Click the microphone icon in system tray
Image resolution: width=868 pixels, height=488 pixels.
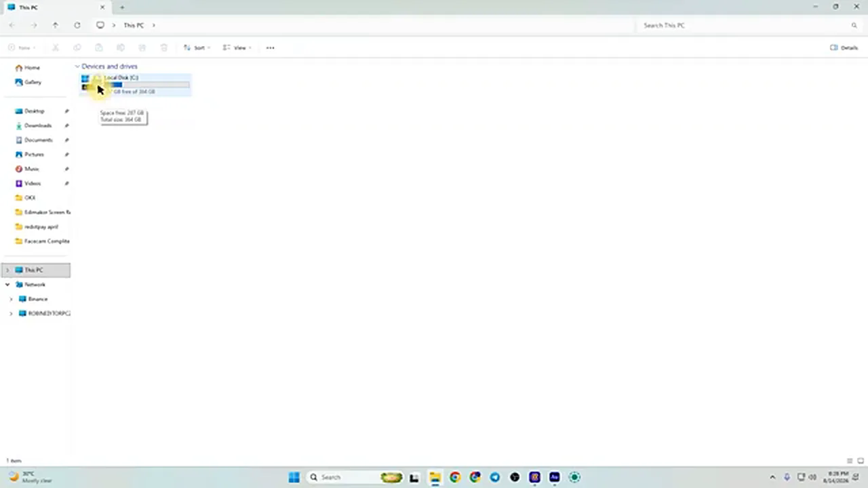point(787,477)
